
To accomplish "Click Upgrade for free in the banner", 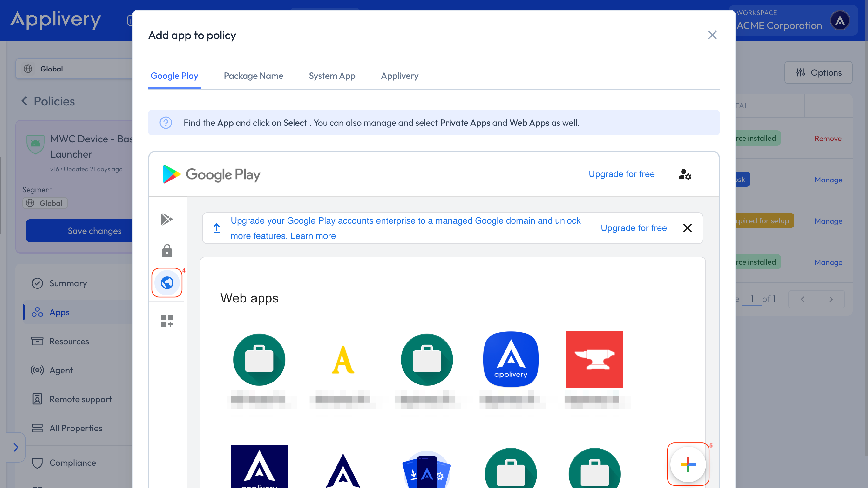I will (634, 228).
